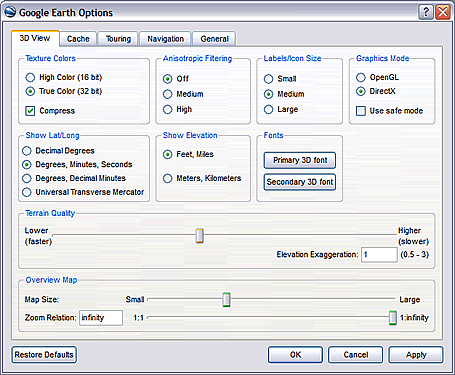The image size is (455, 375).
Task: Select Universal Transverse Mercator option
Action: pos(27,192)
